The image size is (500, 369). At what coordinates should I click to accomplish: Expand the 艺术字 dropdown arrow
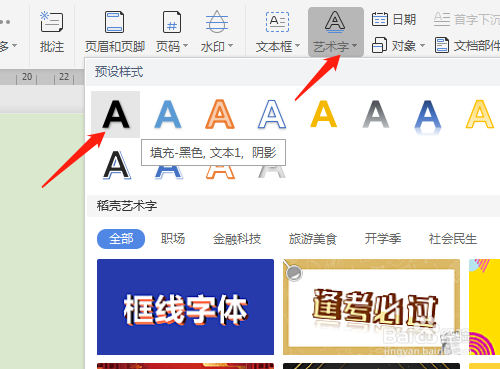354,45
